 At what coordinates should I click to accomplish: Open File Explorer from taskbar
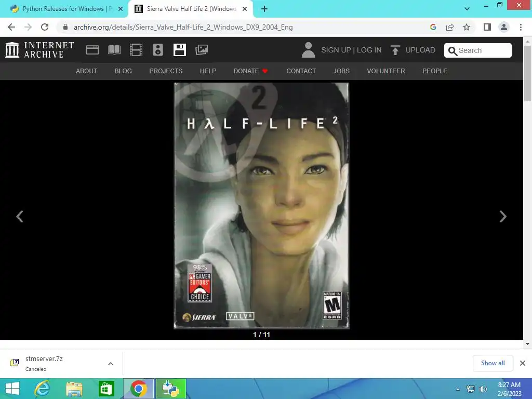coord(74,389)
